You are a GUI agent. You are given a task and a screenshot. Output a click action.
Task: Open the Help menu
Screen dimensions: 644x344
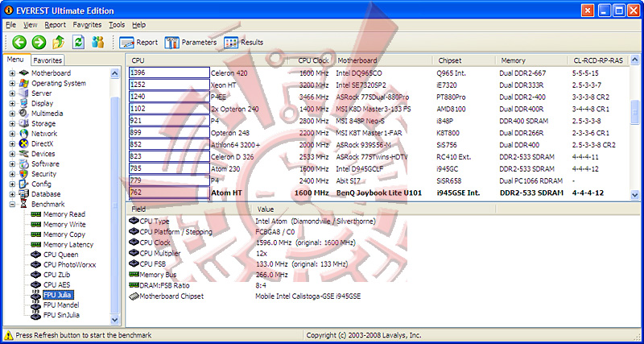coord(138,25)
